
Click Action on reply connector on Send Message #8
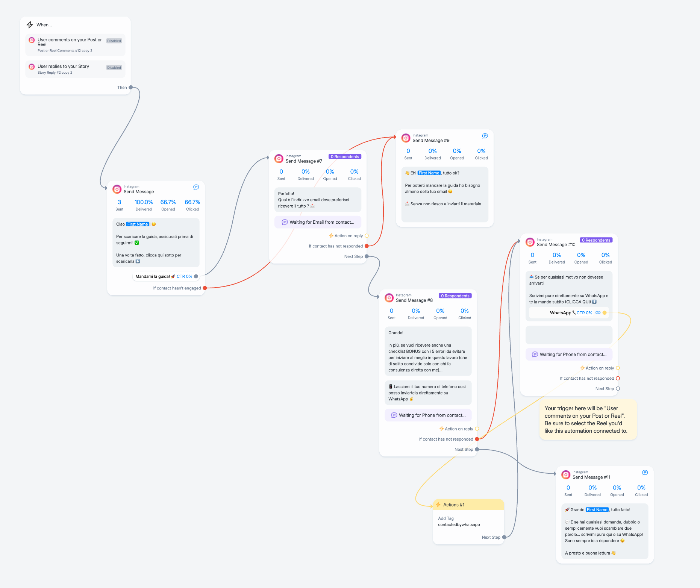(x=477, y=429)
